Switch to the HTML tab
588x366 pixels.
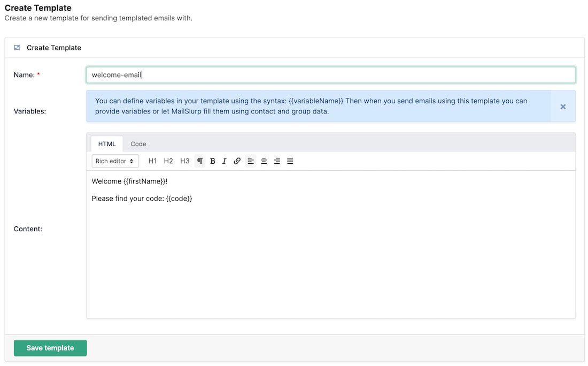point(107,144)
